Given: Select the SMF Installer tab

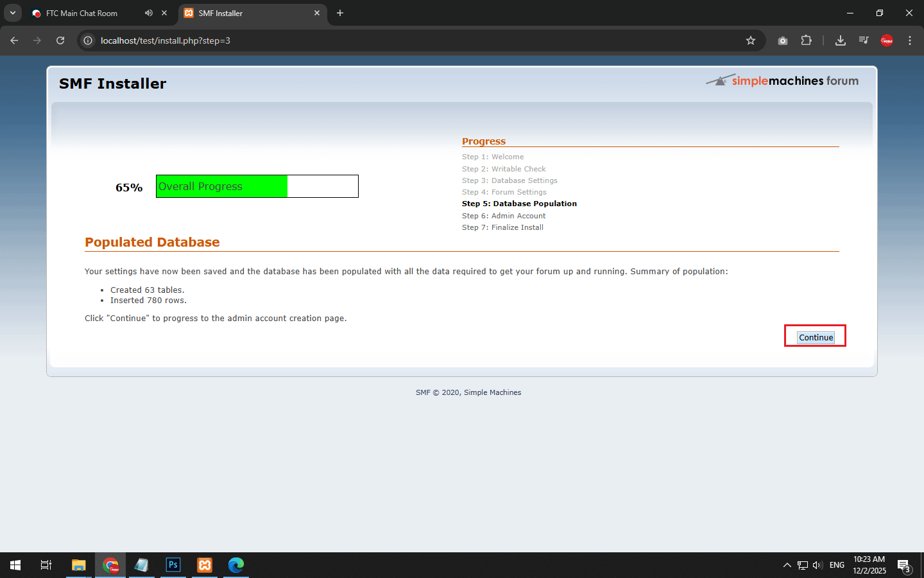Looking at the screenshot, I should click(x=244, y=13).
